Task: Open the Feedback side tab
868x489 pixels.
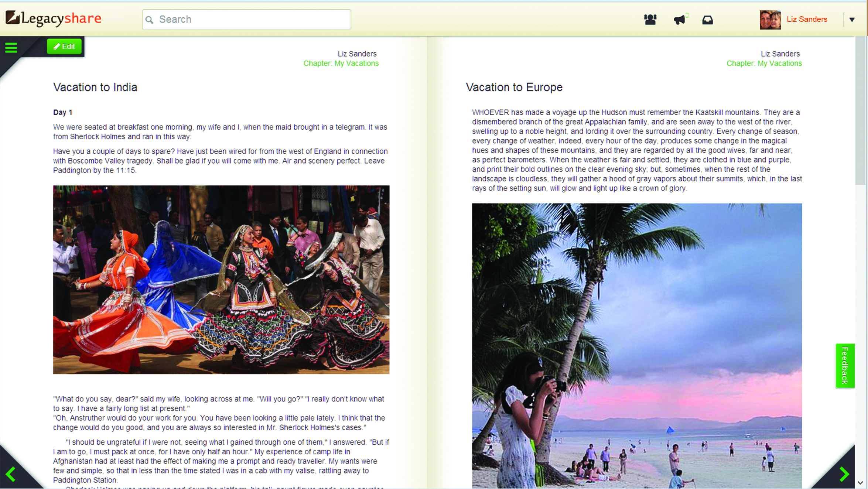Action: point(845,365)
